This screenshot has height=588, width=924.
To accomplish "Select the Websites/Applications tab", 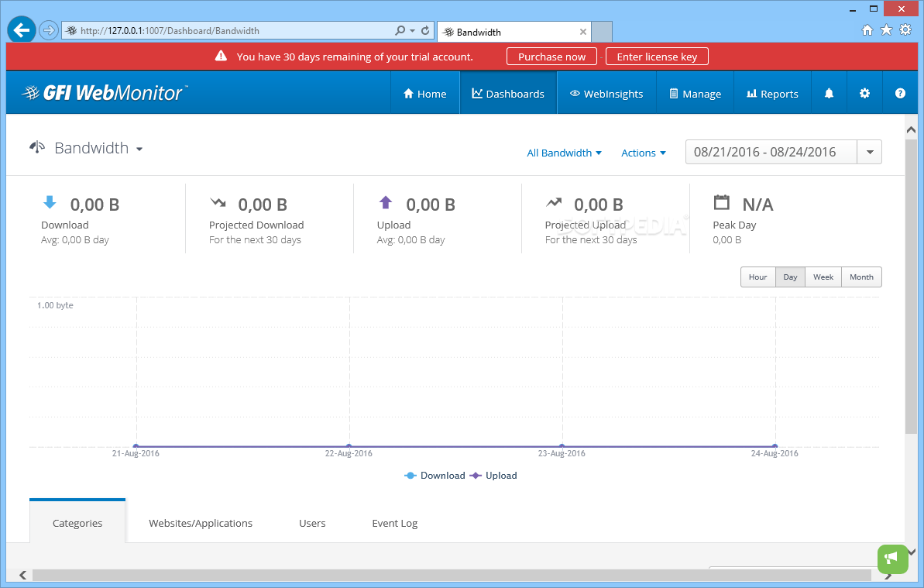I will (x=201, y=523).
